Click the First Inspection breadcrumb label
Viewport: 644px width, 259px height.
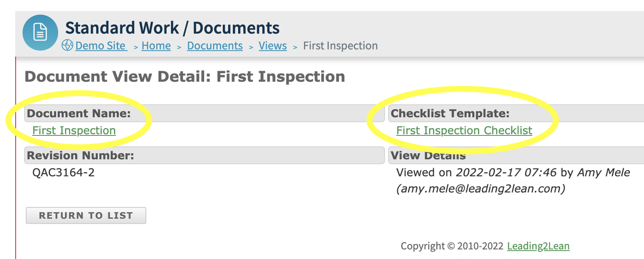pos(340,46)
